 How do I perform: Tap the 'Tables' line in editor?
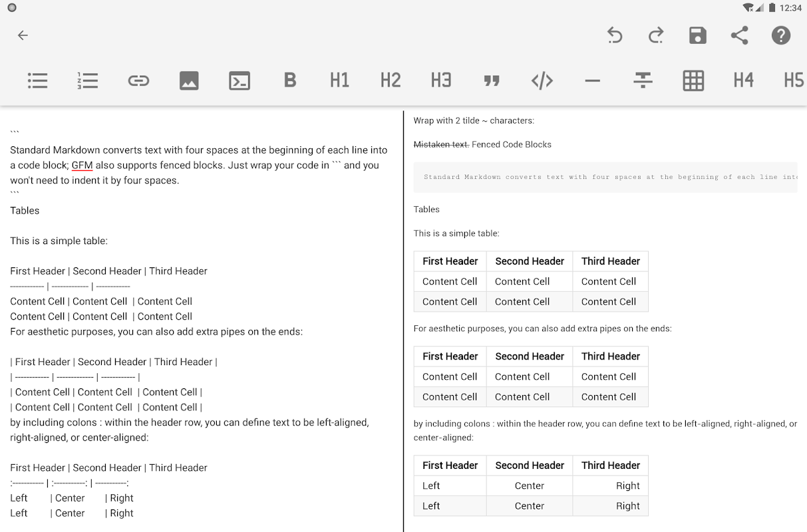pos(25,210)
